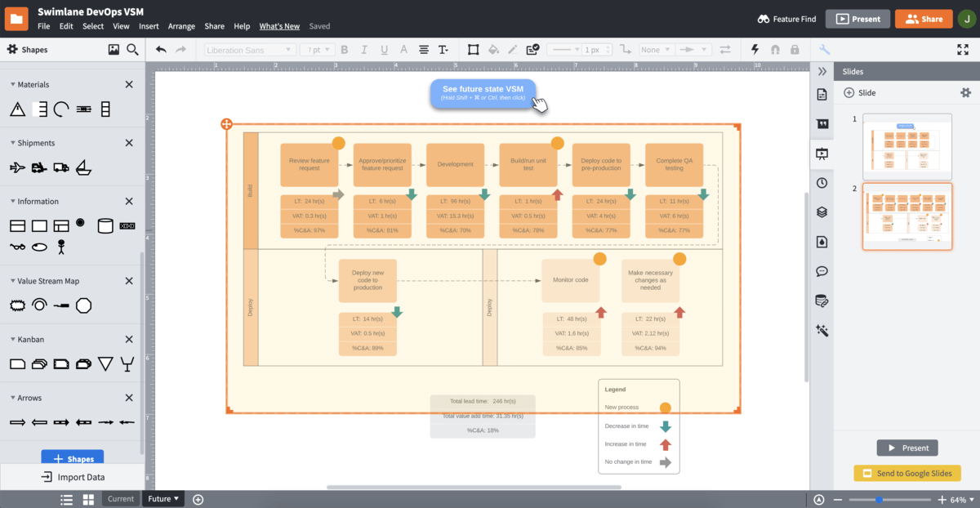Toggle bold text formatting
Image resolution: width=980 pixels, height=508 pixels.
point(344,50)
